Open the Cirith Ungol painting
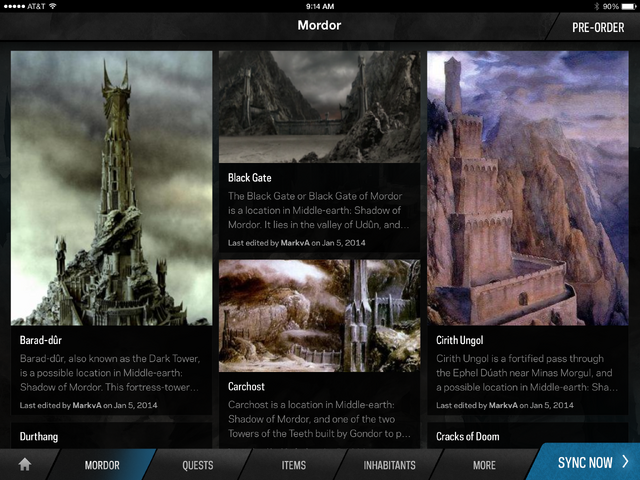 click(x=528, y=188)
